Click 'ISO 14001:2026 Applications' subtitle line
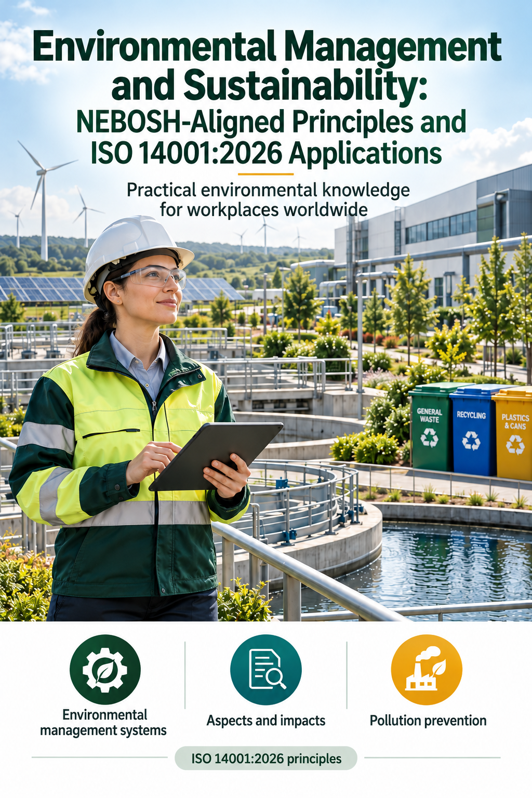The image size is (532, 798). point(266,153)
